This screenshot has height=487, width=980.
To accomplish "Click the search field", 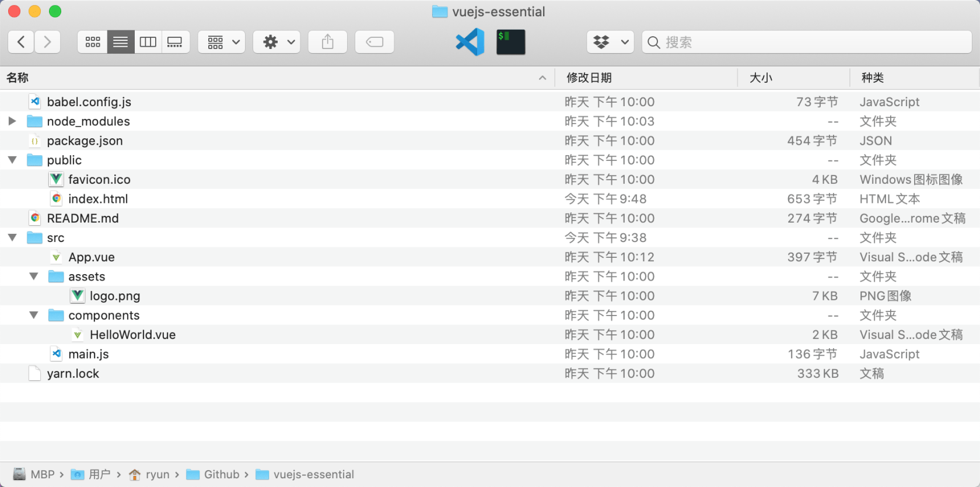I will (807, 42).
